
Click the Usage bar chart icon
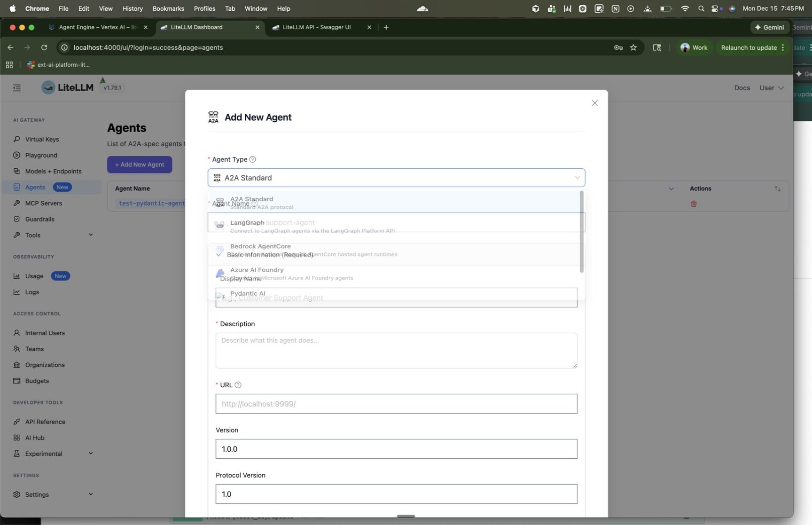tap(17, 276)
